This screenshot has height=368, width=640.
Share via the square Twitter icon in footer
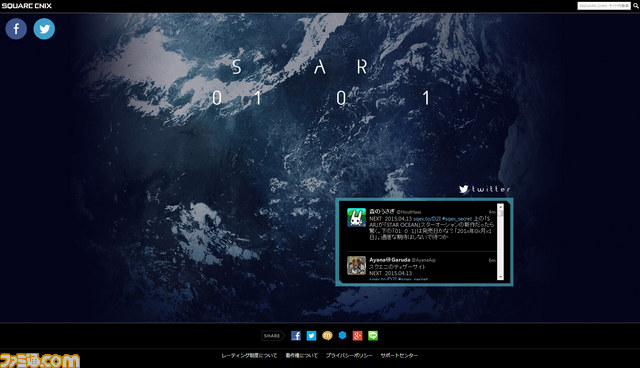click(311, 335)
